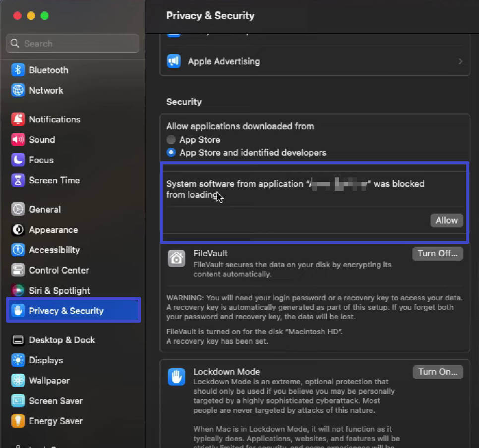
Task: Open Energy Saver settings label
Action: pos(56,421)
